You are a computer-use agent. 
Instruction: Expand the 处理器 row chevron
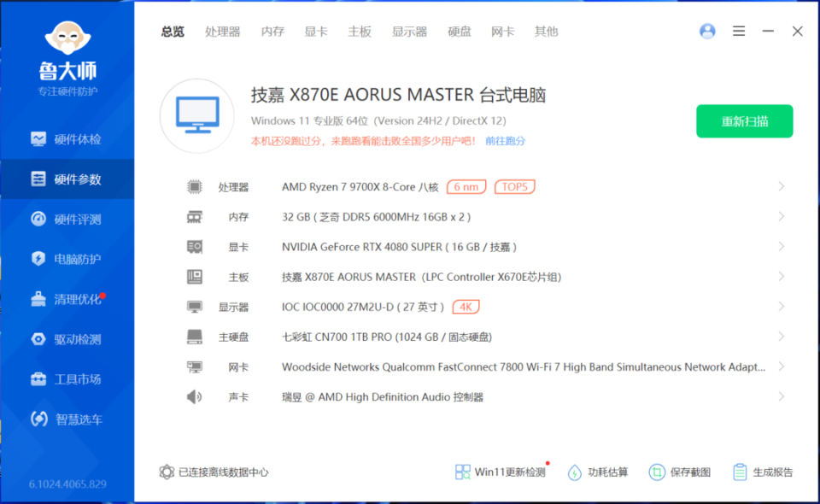click(781, 186)
